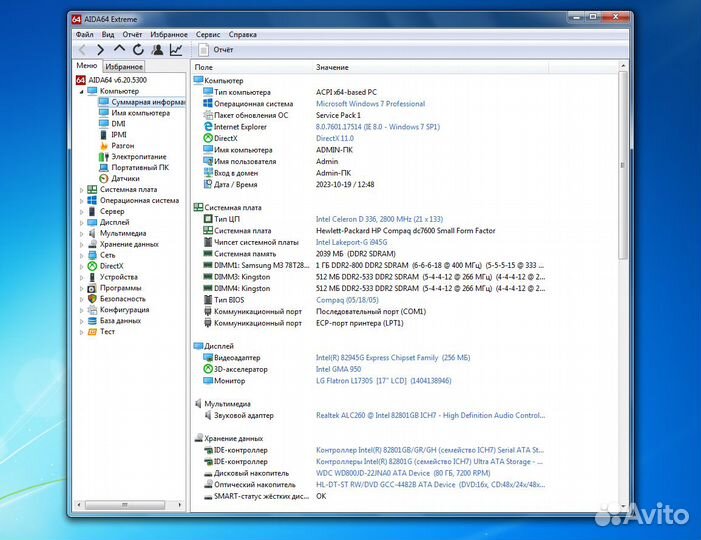Collapse the Компьютер tree node
The width and height of the screenshot is (701, 540).
(81, 92)
